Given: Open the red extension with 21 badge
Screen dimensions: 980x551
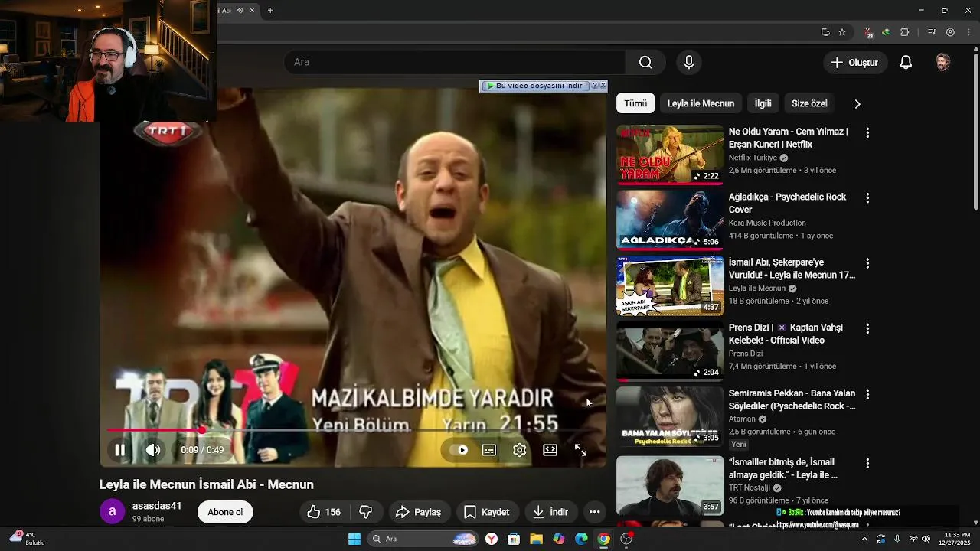Looking at the screenshot, I should pos(869,33).
